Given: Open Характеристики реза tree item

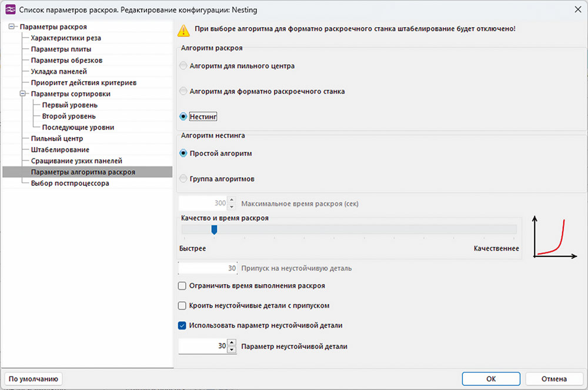Looking at the screenshot, I should [66, 38].
